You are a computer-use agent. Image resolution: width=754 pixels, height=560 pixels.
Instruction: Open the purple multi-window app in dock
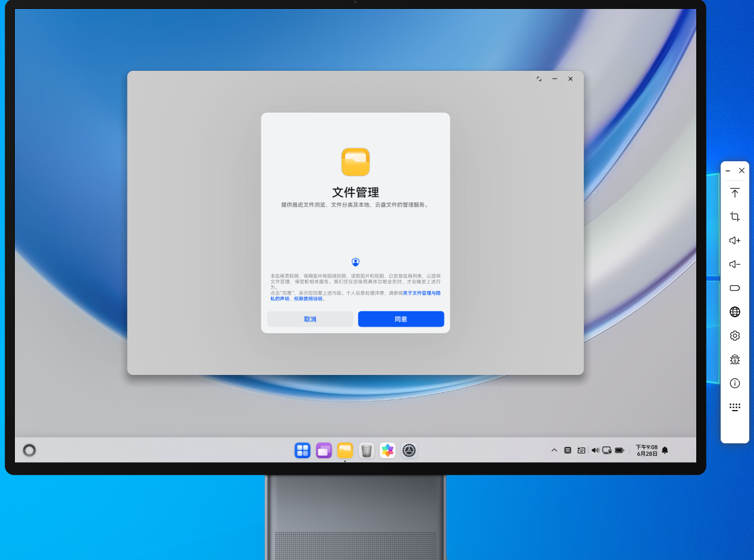[324, 450]
